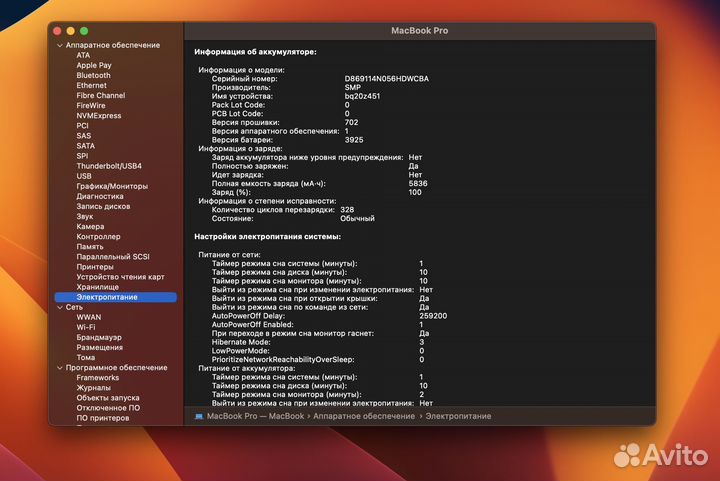Viewport: 720px width, 481px height.
Task: Select SATA in the sidebar
Action: (85, 146)
